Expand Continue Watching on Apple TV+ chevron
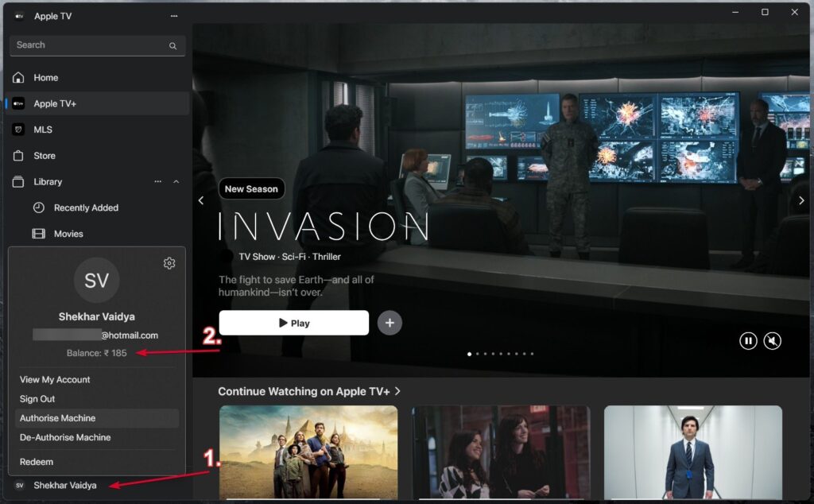Screen dimensions: 814x504 [397, 391]
